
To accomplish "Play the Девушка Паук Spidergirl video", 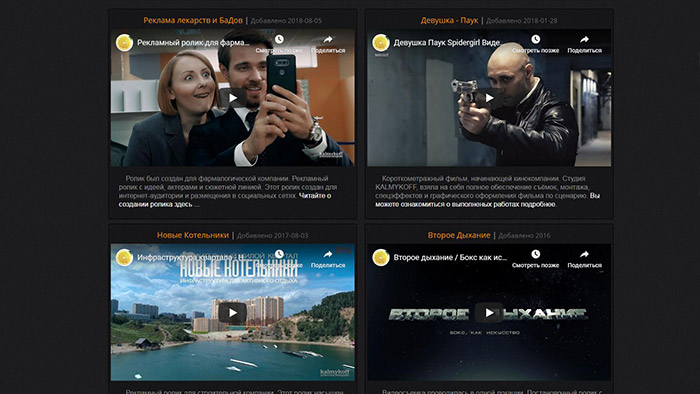I will [x=489, y=98].
